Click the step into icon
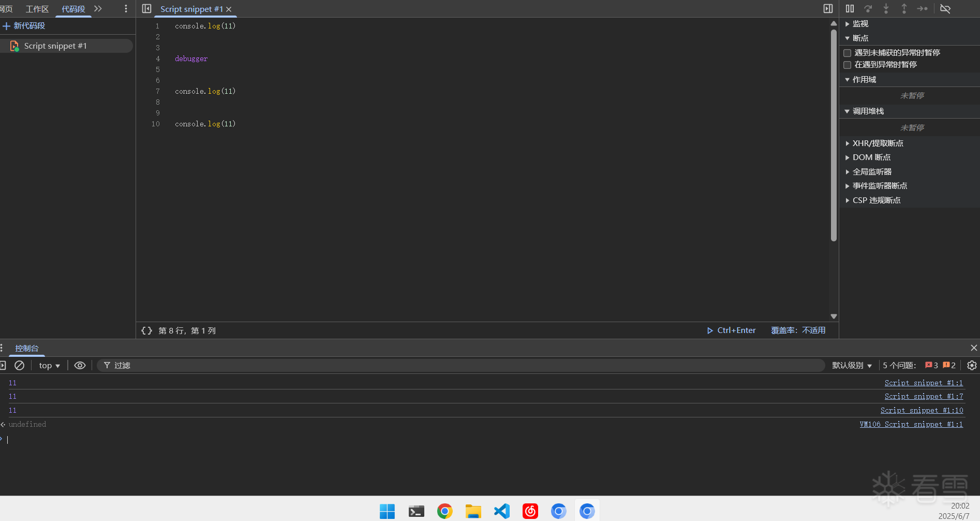980x521 pixels. pyautogui.click(x=886, y=9)
